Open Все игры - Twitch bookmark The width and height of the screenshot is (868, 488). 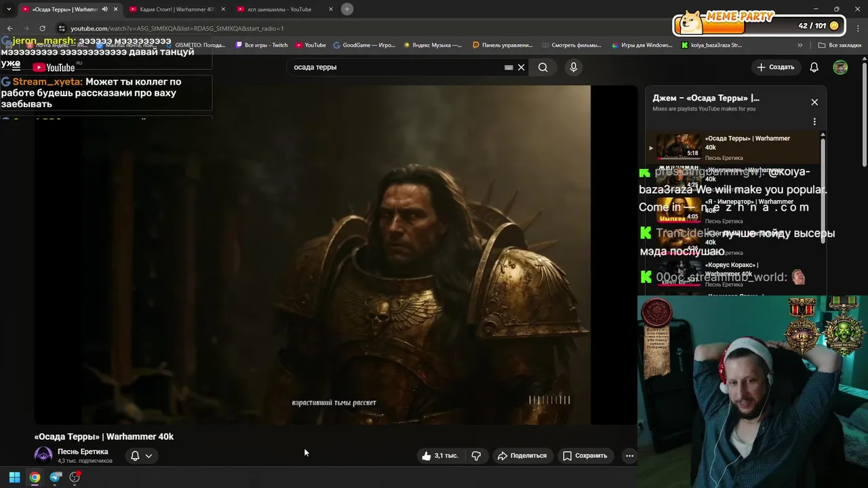(x=261, y=45)
